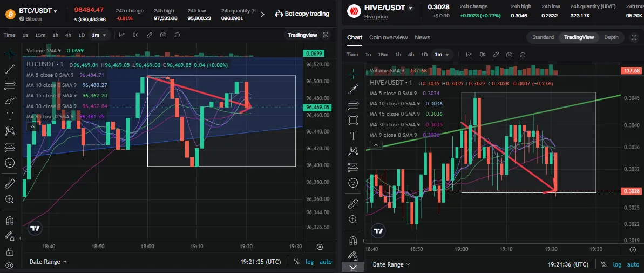This screenshot has width=644, height=273.
Task: Click Tradingview button in BTC panel
Action: (302, 35)
